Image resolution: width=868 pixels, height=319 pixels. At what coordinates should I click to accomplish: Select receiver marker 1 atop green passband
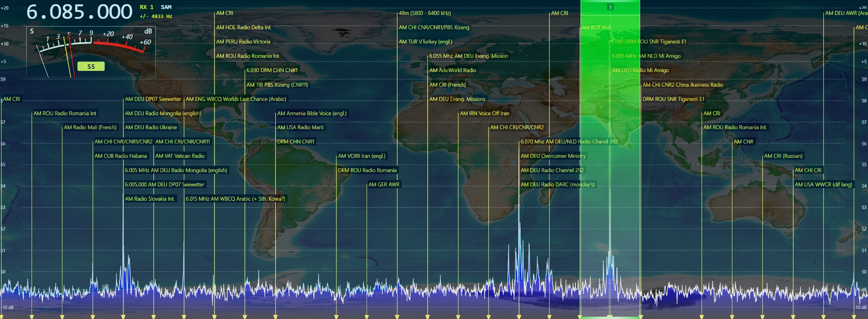[x=610, y=7]
